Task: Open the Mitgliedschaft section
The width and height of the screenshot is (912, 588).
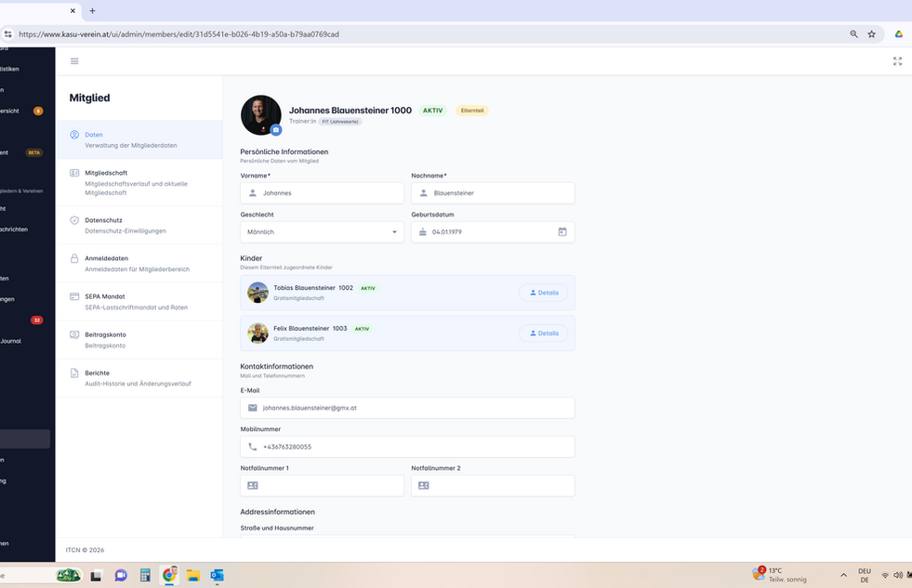Action: [x=139, y=182]
